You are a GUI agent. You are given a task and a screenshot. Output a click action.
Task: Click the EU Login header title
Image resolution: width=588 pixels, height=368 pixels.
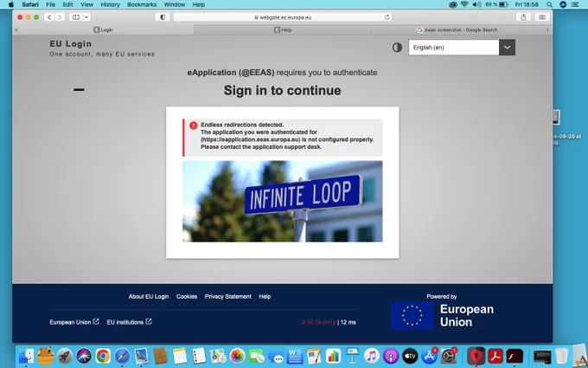[x=71, y=43]
